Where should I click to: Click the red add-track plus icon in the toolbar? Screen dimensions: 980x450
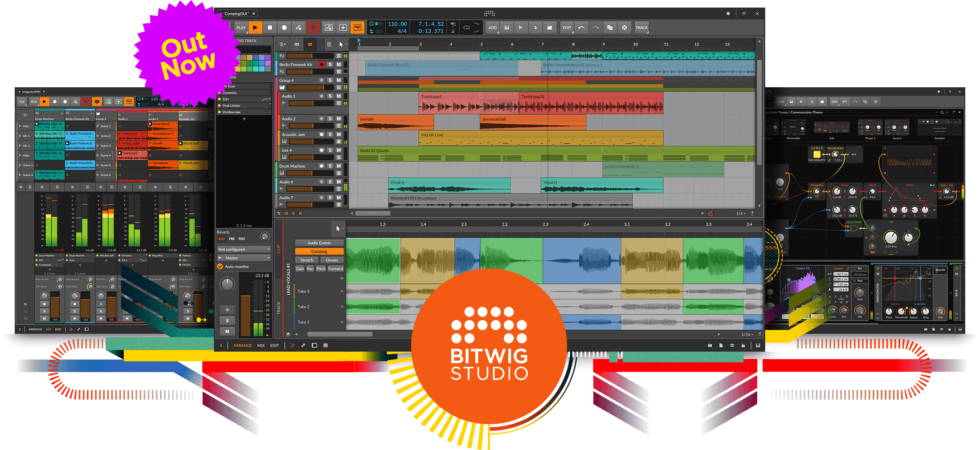313,27
